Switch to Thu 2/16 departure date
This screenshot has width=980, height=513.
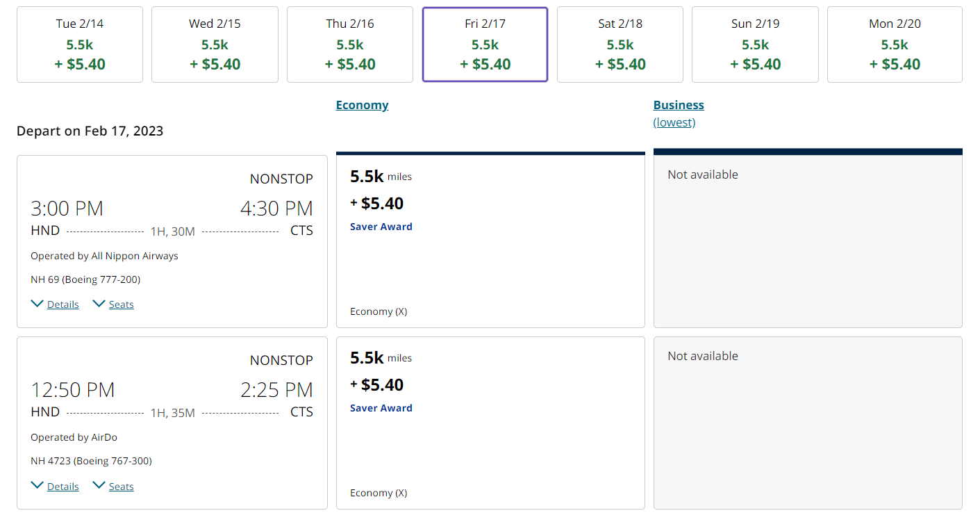pos(350,44)
